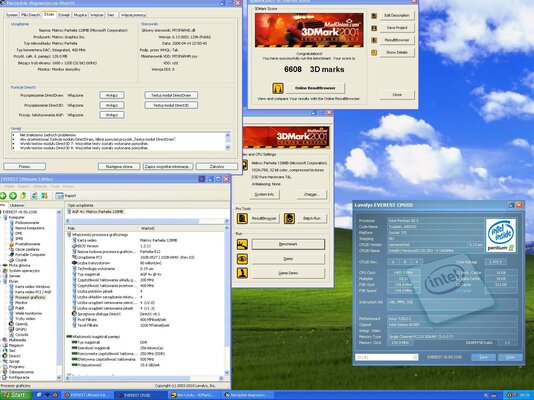Image resolution: width=534 pixels, height=400 pixels.
Task: Click Save button in EVEREST CPUID
Action: point(483,357)
